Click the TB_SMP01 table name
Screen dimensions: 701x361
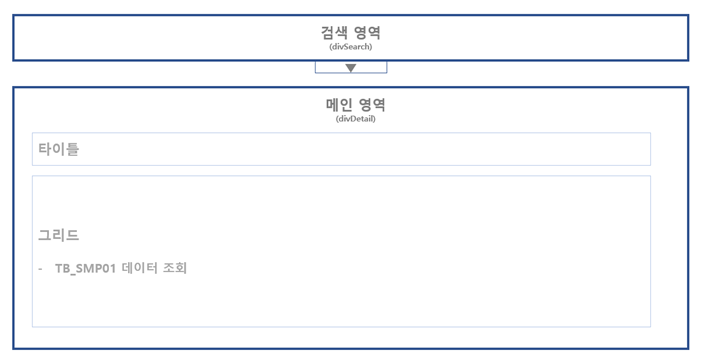tap(85, 268)
